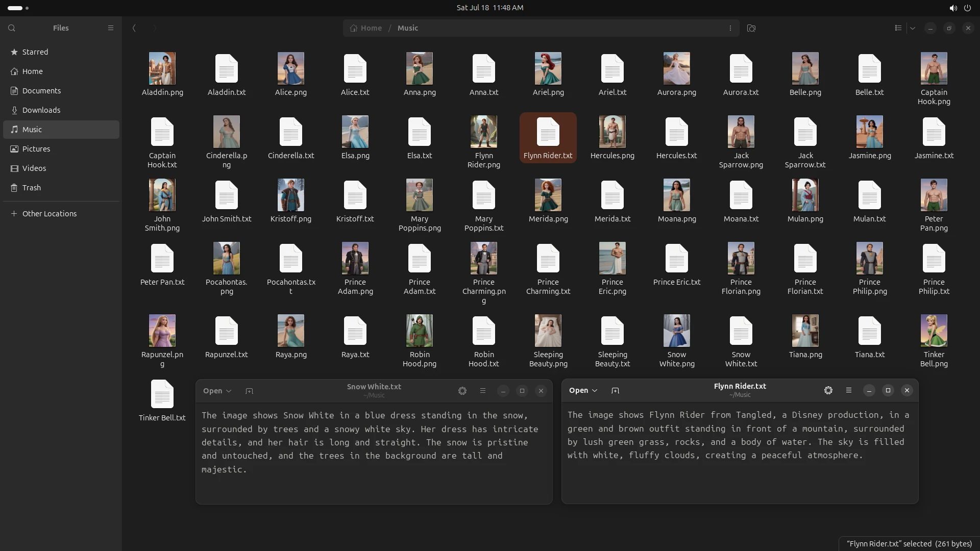The image size is (980, 551).
Task: Select Prince Eric.txt file icon
Action: (x=677, y=258)
